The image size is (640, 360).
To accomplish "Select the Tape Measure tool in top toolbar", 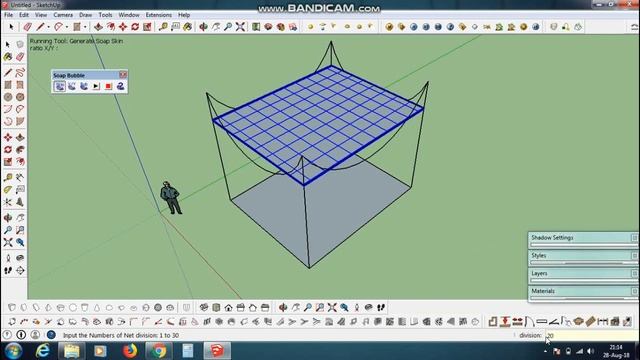I will pos(163,27).
